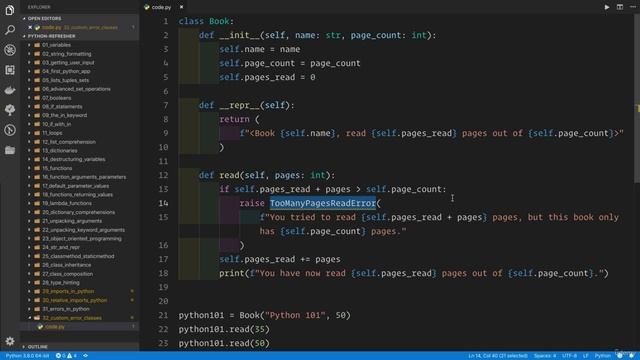Click line number 21 in the gutter

click(x=163, y=315)
